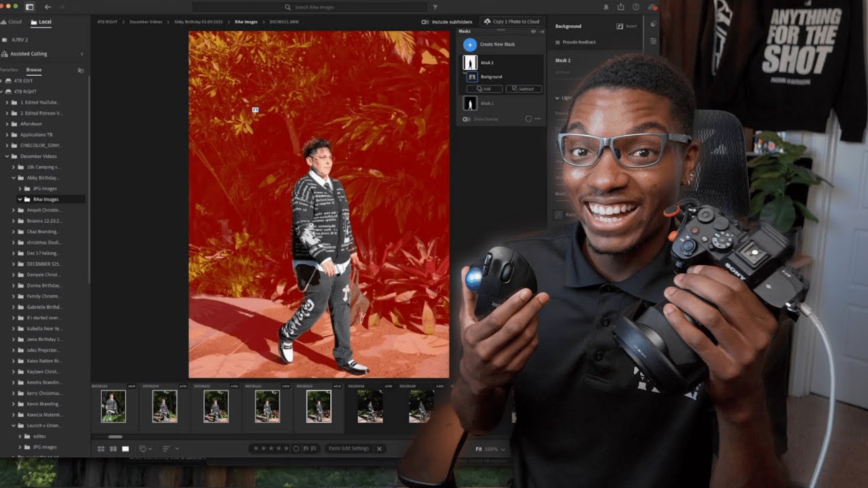Collapse the December Videos folder
868x488 pixels.
(x=7, y=156)
